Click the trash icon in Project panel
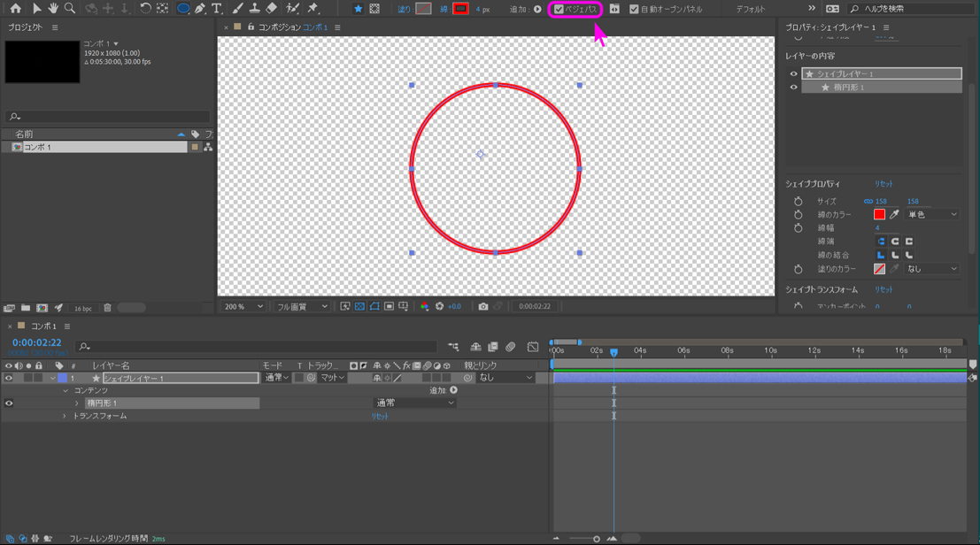 pos(107,308)
